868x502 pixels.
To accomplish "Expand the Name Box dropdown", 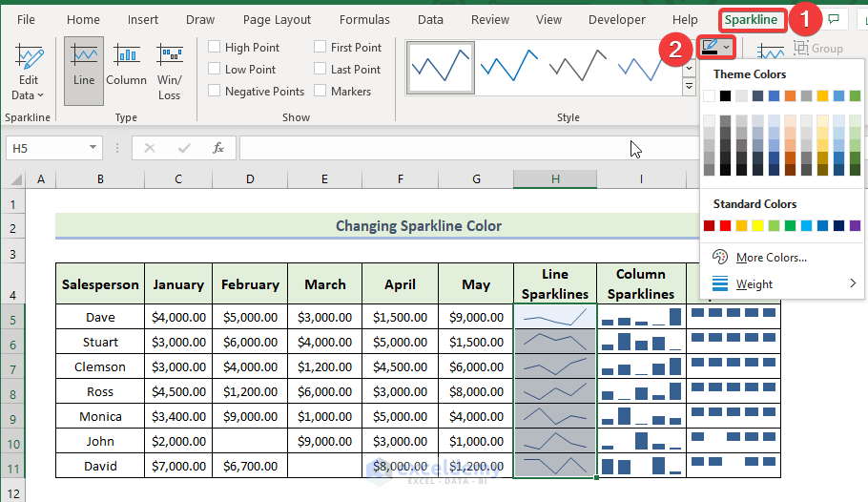I will [93, 148].
